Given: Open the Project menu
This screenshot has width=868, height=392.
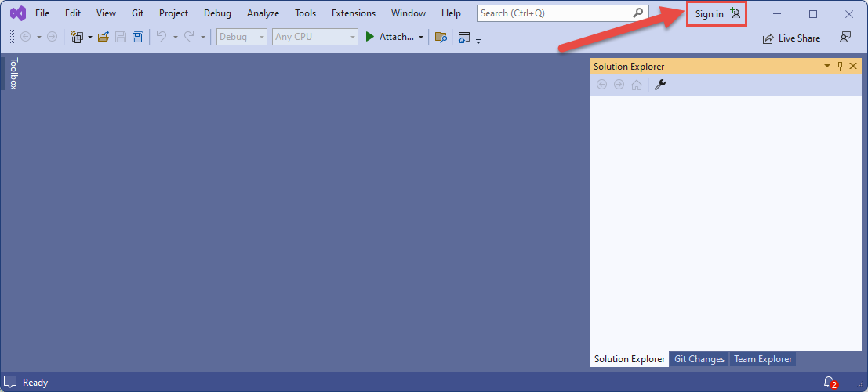Looking at the screenshot, I should [173, 13].
